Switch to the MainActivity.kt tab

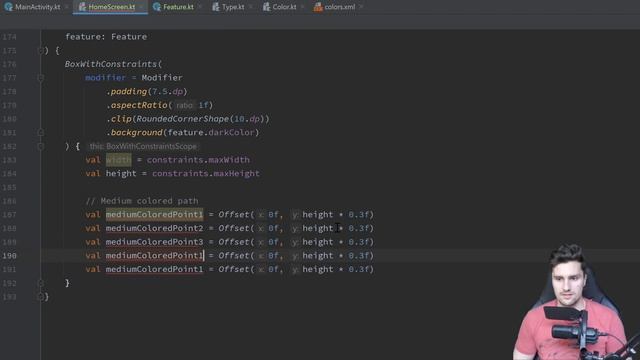33,7
